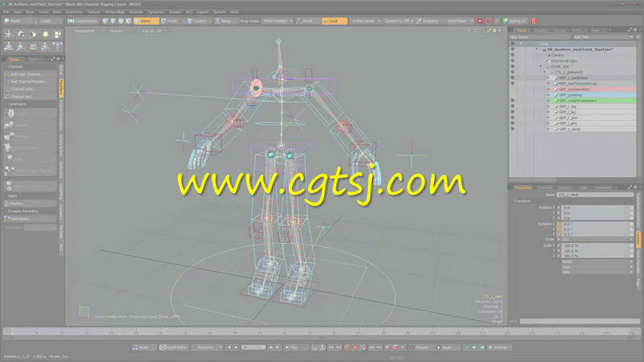644x362 pixels.
Task: Expand GRP_AceGeometry group
Action: click(x=549, y=89)
